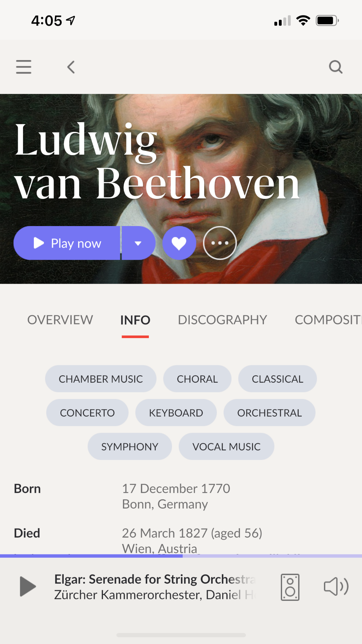Switch to the Discography tab
Screen dimensions: 362x644
[x=222, y=320]
